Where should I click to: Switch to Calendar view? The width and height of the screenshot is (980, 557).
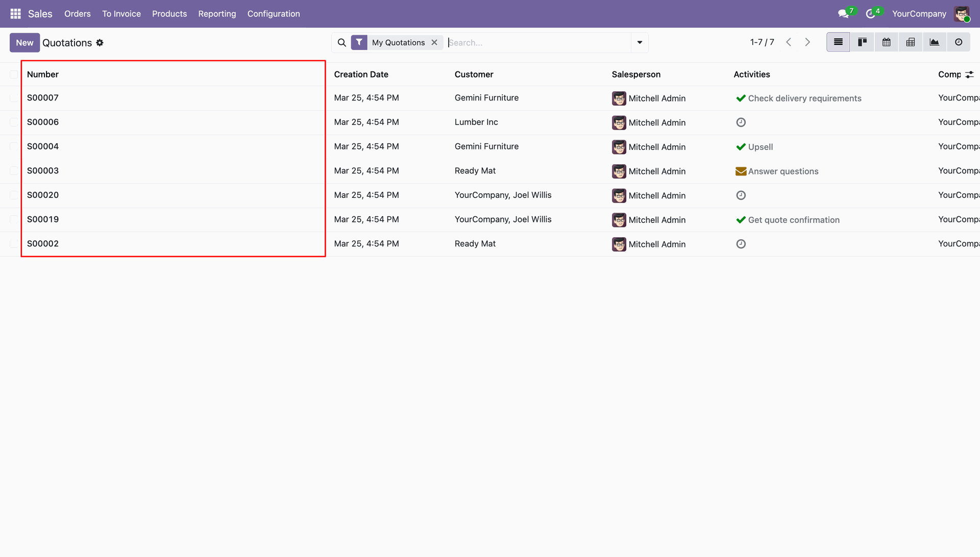click(886, 42)
